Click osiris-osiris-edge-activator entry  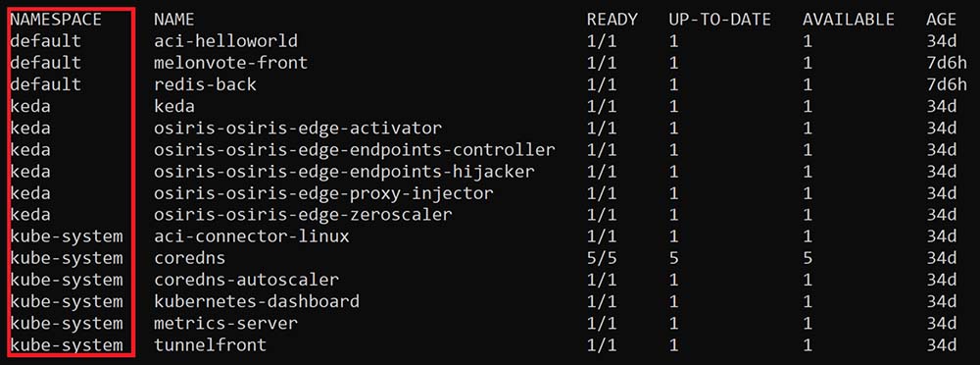[x=298, y=129]
